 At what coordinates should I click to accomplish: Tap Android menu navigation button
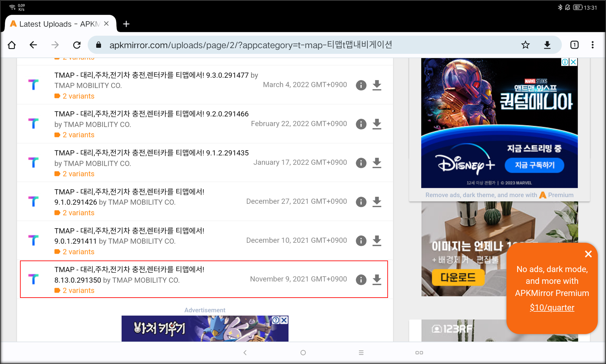click(361, 353)
